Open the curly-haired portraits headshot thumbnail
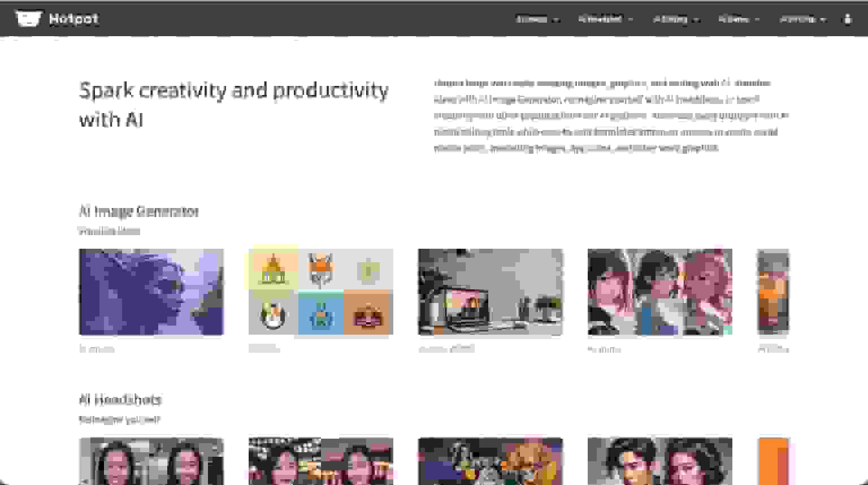This screenshot has height=485, width=868. pos(660,461)
